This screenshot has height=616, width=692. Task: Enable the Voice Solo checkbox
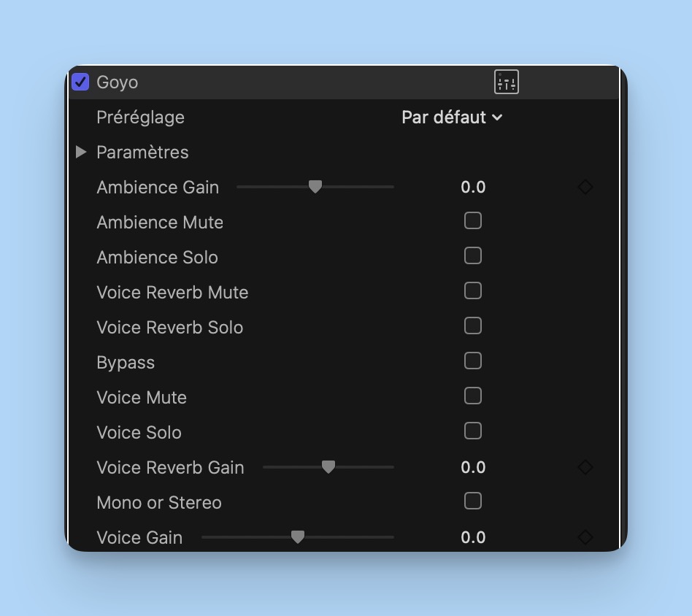473,431
